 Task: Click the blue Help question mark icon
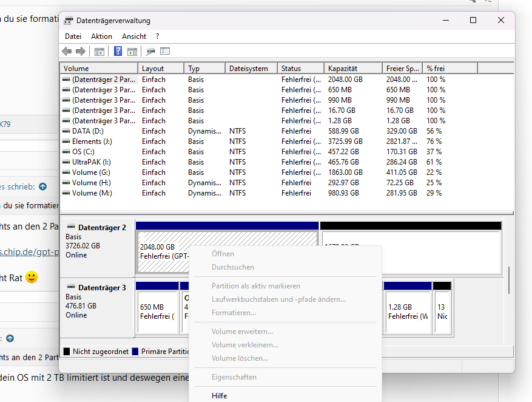coord(118,52)
